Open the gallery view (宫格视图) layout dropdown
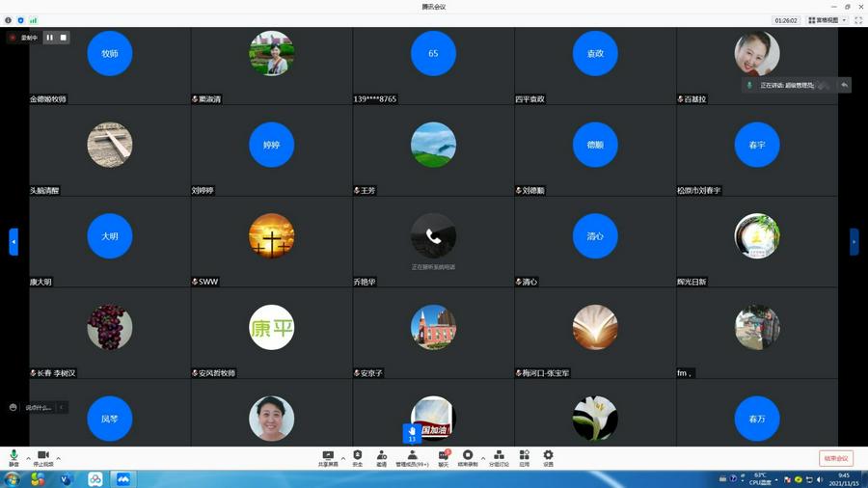This screenshot has height=488, width=868. tap(827, 19)
